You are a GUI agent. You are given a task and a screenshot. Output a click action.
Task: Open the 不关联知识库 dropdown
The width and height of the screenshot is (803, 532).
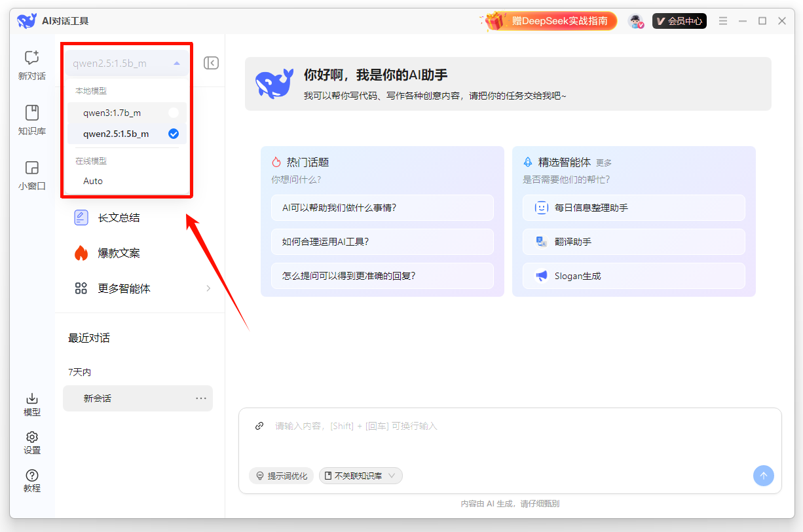[360, 476]
